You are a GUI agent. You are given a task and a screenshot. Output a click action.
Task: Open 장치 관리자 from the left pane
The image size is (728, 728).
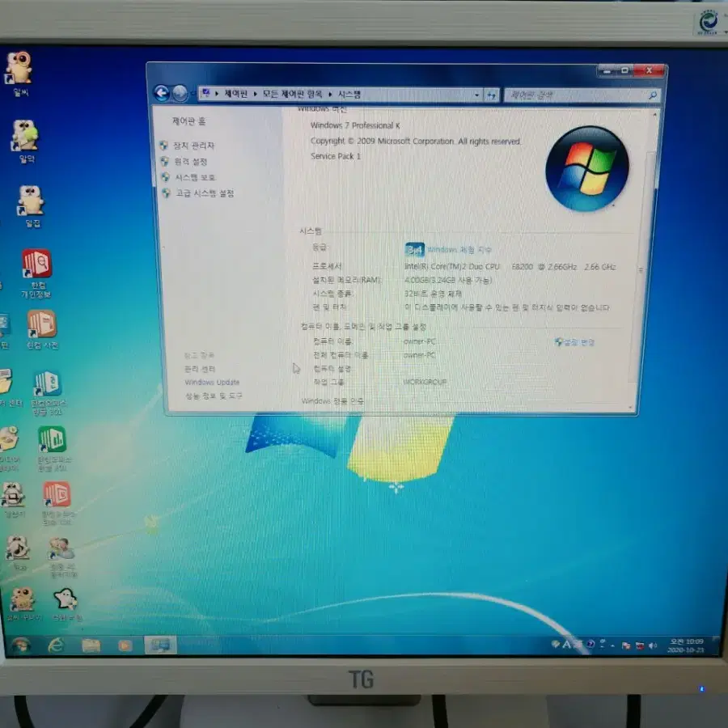click(x=193, y=146)
